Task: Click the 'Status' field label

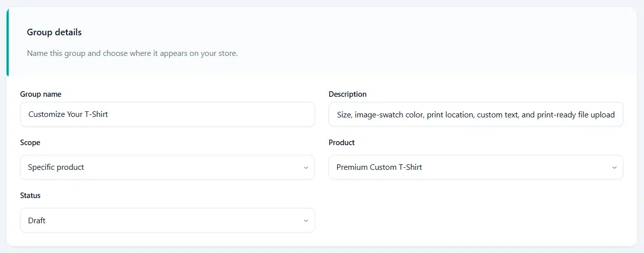Action: click(x=30, y=196)
